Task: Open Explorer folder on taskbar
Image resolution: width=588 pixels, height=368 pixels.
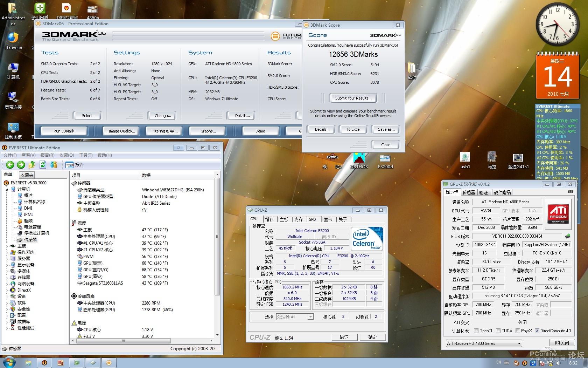Action: [28, 363]
